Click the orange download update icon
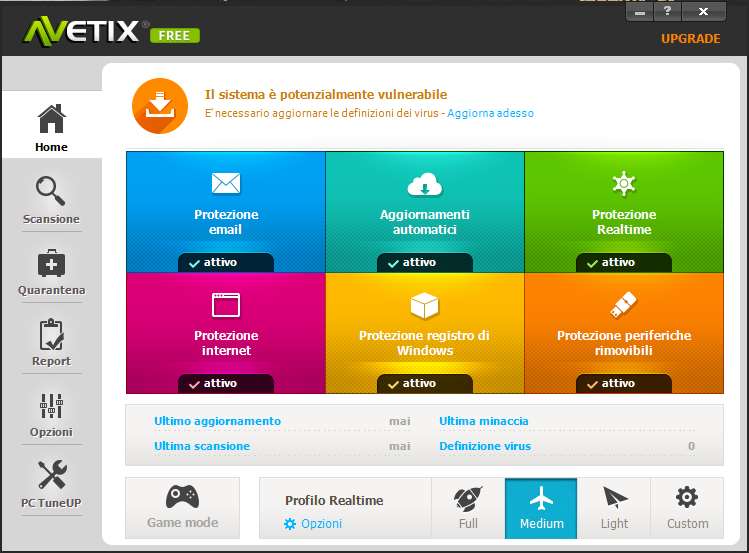Image resolution: width=749 pixels, height=553 pixels. [x=160, y=106]
